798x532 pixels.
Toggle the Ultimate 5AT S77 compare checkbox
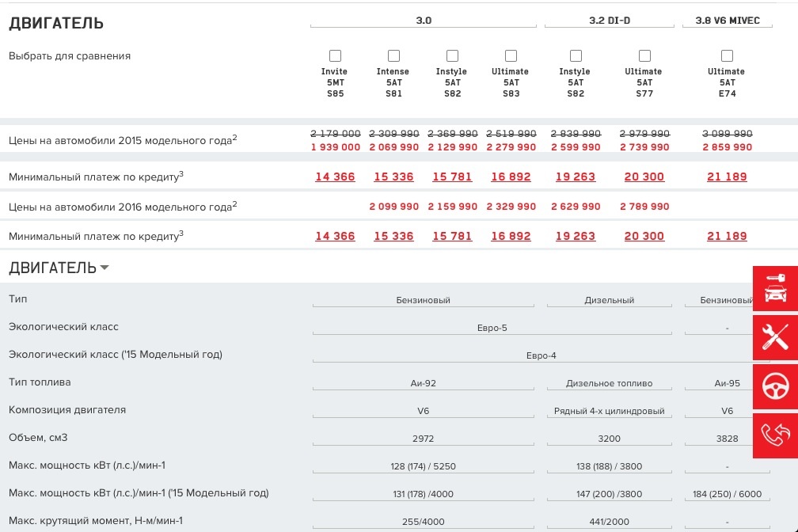tap(644, 55)
